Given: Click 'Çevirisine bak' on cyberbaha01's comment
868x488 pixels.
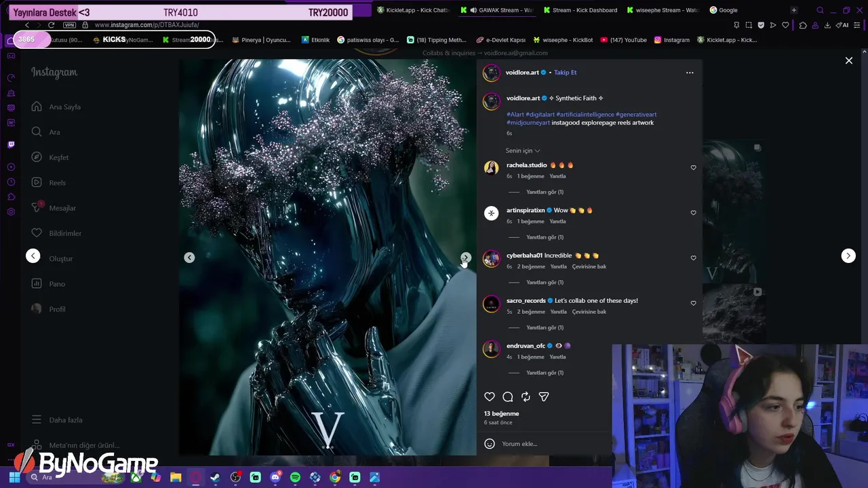Looking at the screenshot, I should coord(589,266).
